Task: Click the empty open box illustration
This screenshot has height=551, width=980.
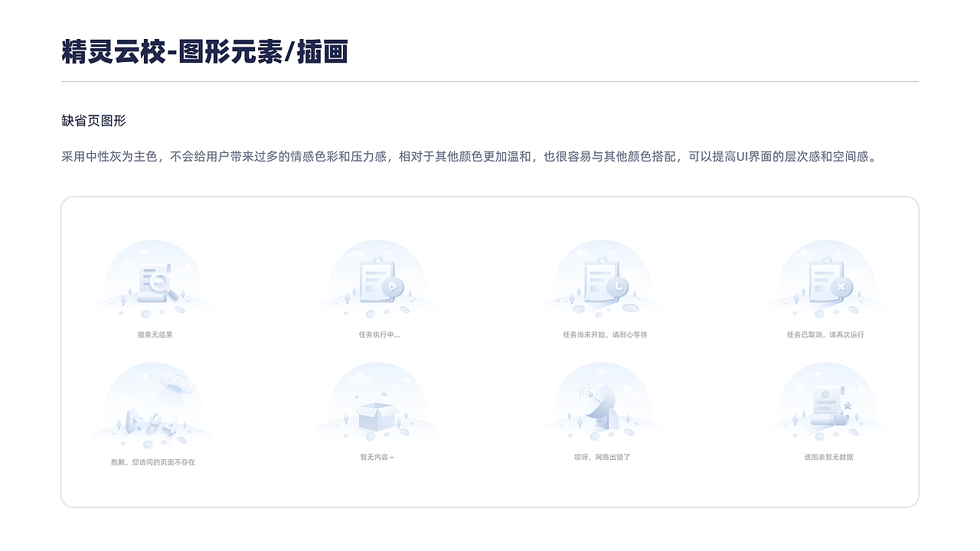Action: tap(377, 406)
